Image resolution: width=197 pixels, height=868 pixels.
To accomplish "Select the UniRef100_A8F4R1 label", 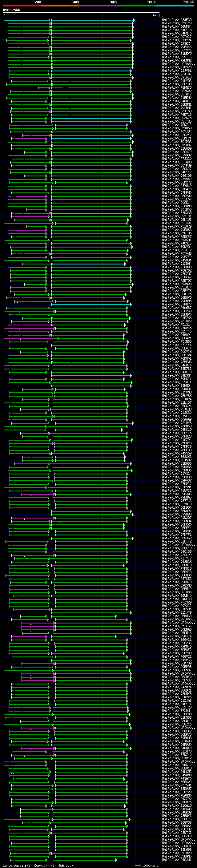I will 177,338.
